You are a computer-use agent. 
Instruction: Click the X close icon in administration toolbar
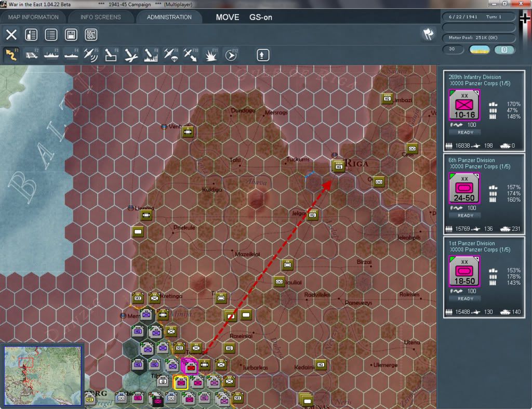point(11,35)
